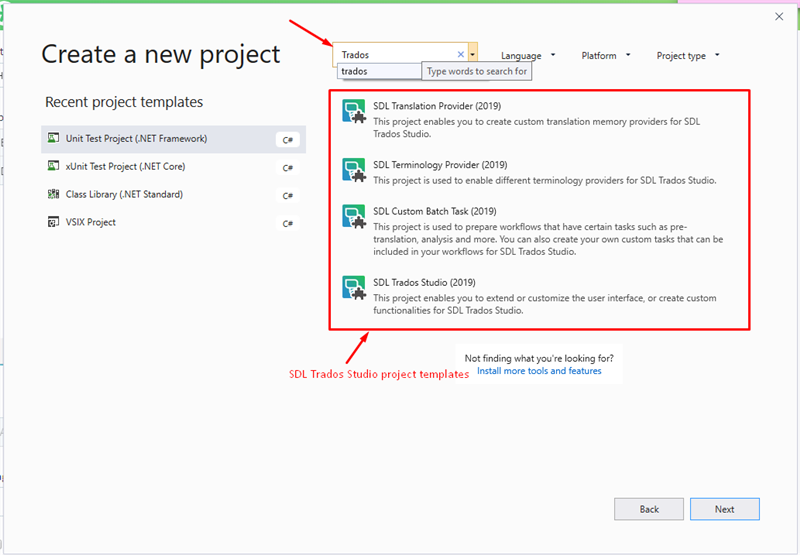Screen dimensions: 800x555
Task: Open Install more tools and features link
Action: click(539, 371)
